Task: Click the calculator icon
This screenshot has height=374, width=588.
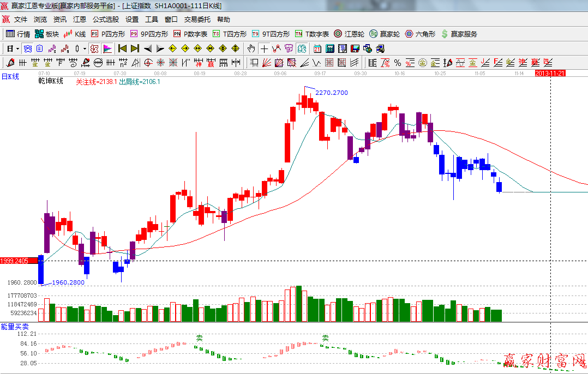Action: point(329,49)
